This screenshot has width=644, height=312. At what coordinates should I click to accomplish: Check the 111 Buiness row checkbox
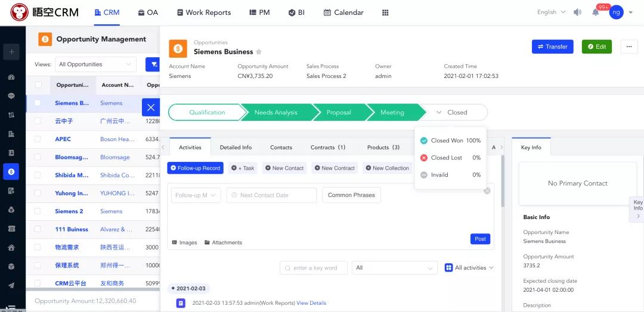(38, 229)
